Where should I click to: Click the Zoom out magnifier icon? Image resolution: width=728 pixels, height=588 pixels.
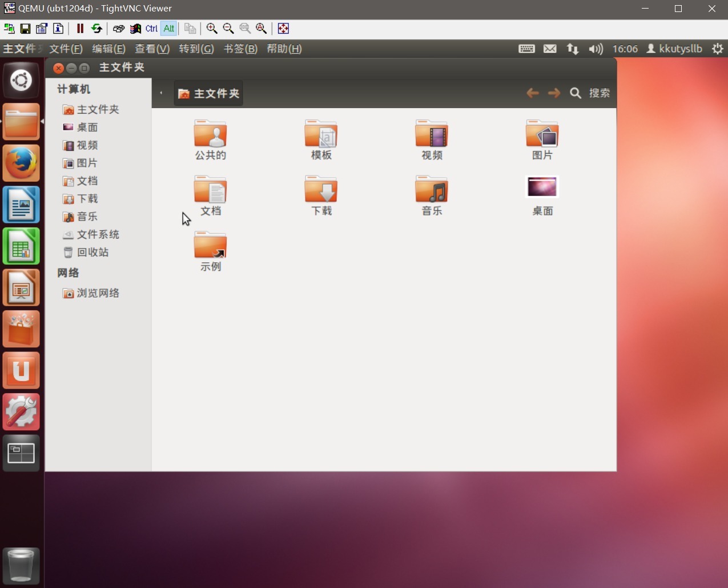[x=228, y=29]
